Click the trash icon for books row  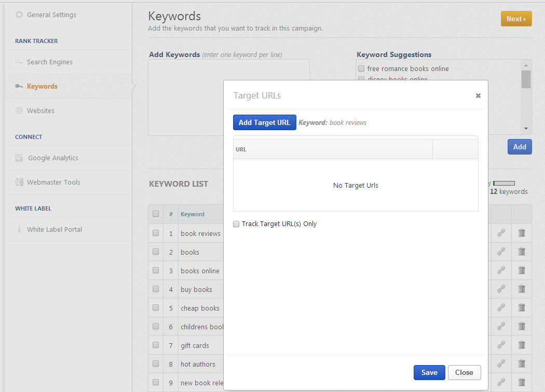pyautogui.click(x=522, y=252)
